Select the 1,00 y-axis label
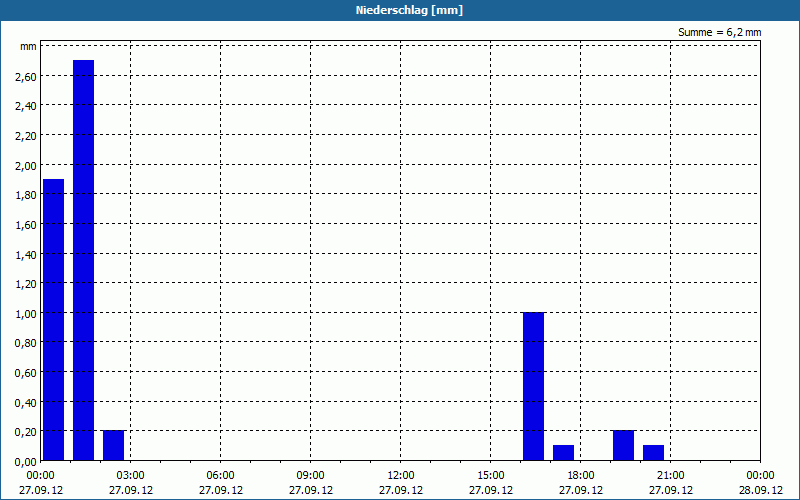Screen dimensions: 800x500 tap(26, 313)
